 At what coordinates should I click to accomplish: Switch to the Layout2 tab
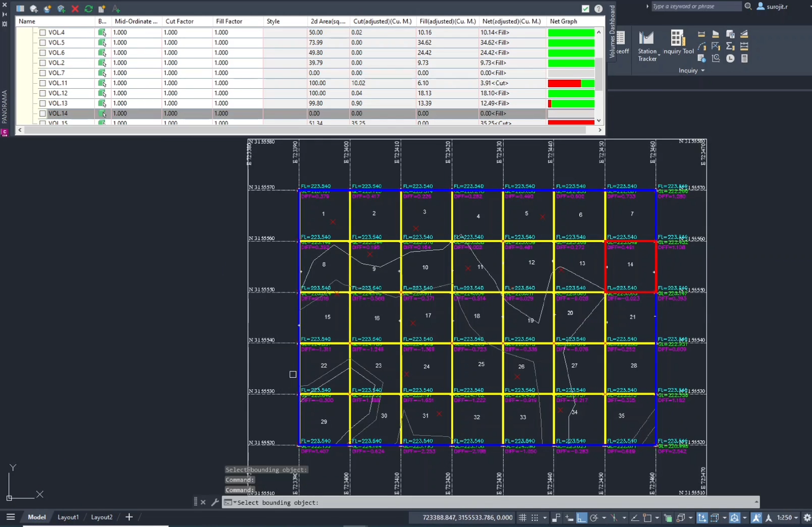coord(101,517)
